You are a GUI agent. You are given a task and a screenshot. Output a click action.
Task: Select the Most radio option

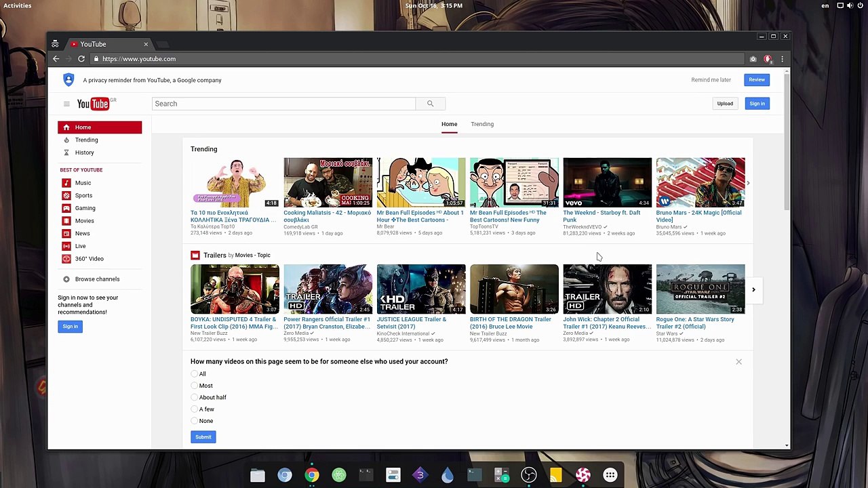pyautogui.click(x=195, y=386)
